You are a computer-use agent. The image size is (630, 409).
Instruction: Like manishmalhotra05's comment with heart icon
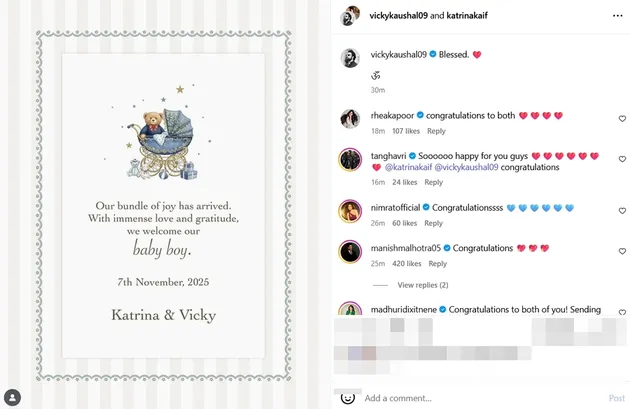pyautogui.click(x=622, y=251)
